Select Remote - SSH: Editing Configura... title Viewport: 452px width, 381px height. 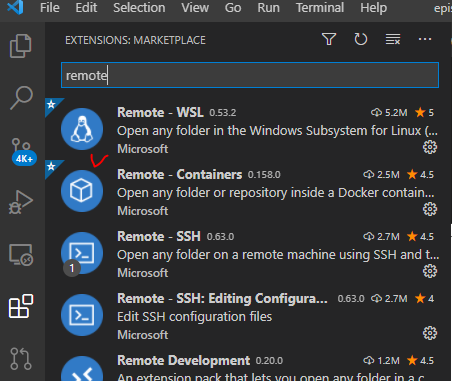point(222,298)
